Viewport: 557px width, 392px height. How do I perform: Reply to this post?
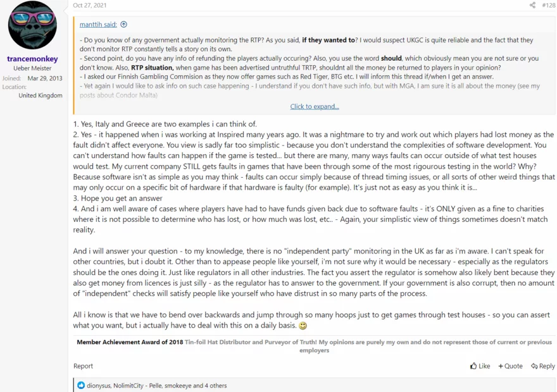pos(543,366)
